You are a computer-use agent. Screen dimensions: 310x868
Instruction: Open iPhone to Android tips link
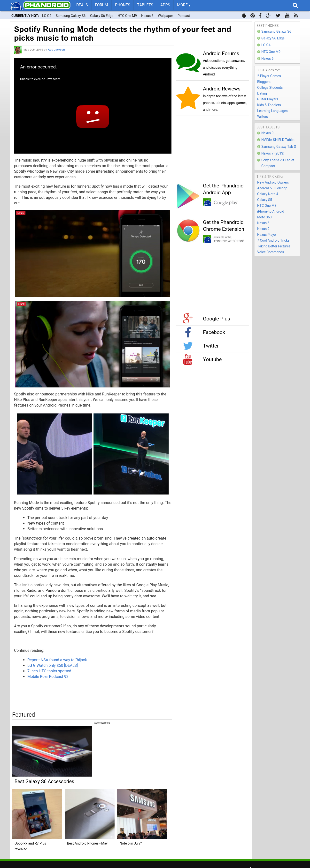[271, 212]
